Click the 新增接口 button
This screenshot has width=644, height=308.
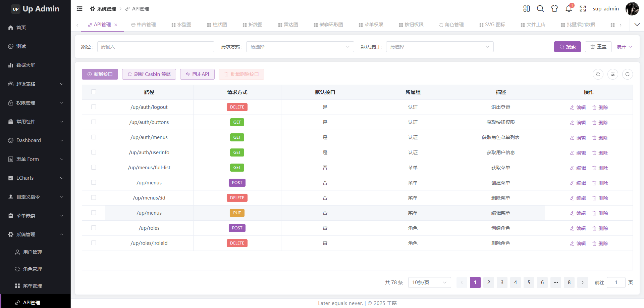[x=100, y=74]
